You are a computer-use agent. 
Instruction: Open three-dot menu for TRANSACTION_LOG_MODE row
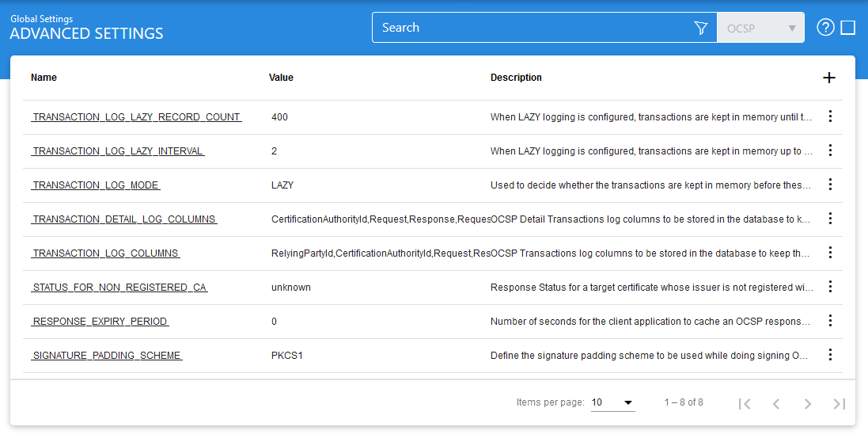[x=830, y=185]
